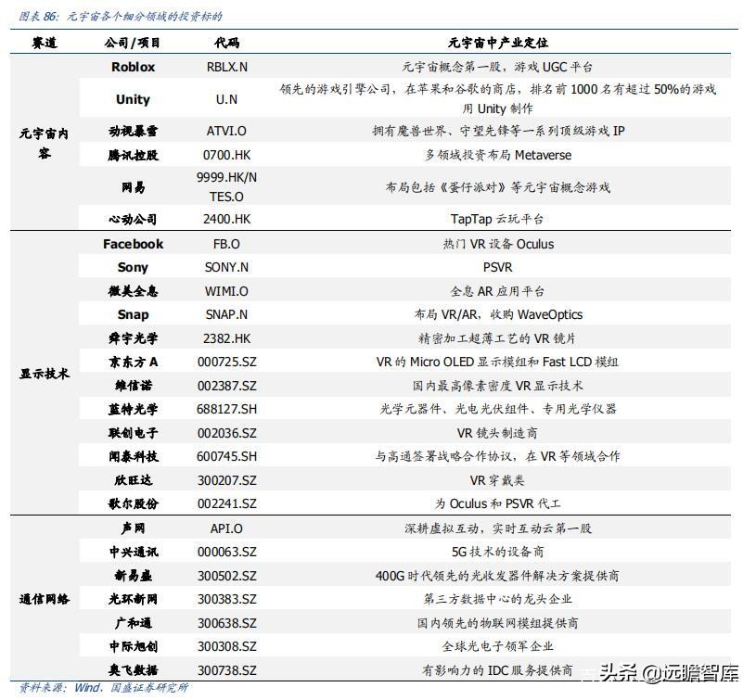This screenshot has width=756, height=700.
Task: Click the 000725.SZ code cell
Action: coord(226,363)
